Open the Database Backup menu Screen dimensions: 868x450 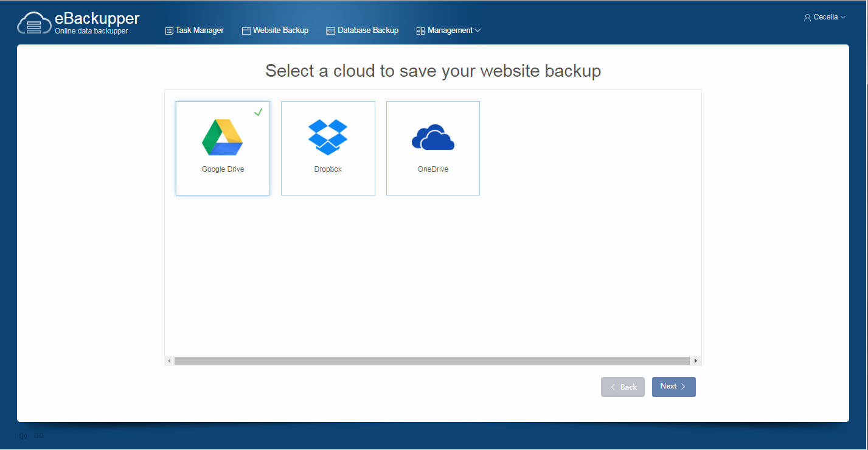(363, 30)
